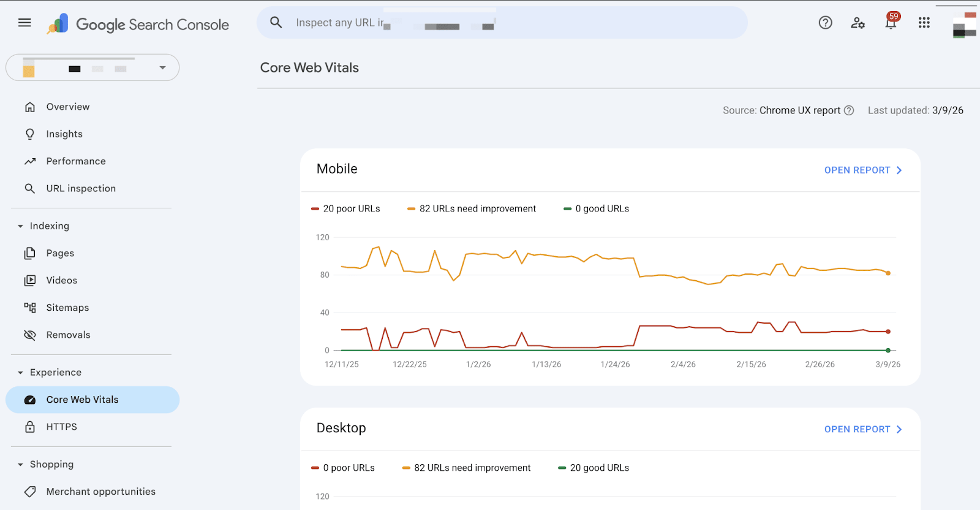
Task: Open the property selector dropdown
Action: click(x=92, y=67)
